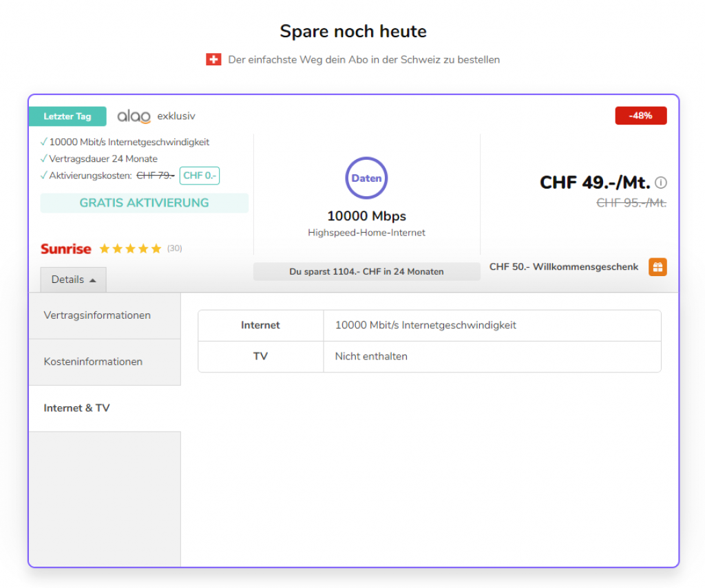Click the TV row in the table
The height and width of the screenshot is (588, 705).
coord(429,357)
